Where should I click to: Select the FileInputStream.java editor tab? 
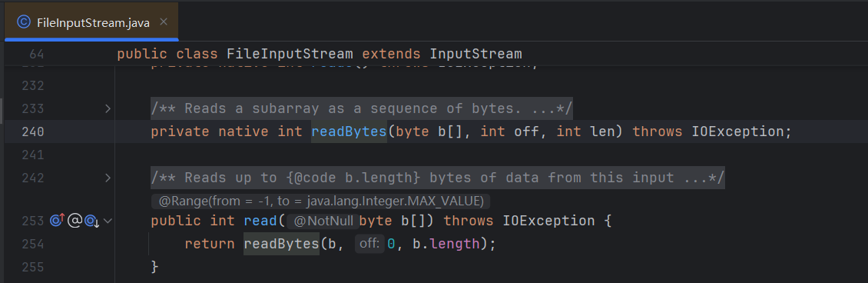tap(91, 22)
